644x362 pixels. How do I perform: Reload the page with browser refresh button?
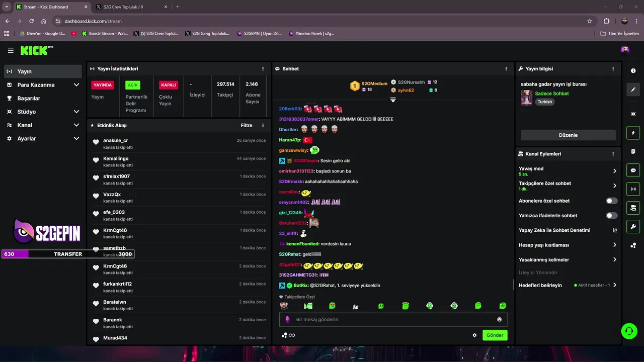coord(31,21)
